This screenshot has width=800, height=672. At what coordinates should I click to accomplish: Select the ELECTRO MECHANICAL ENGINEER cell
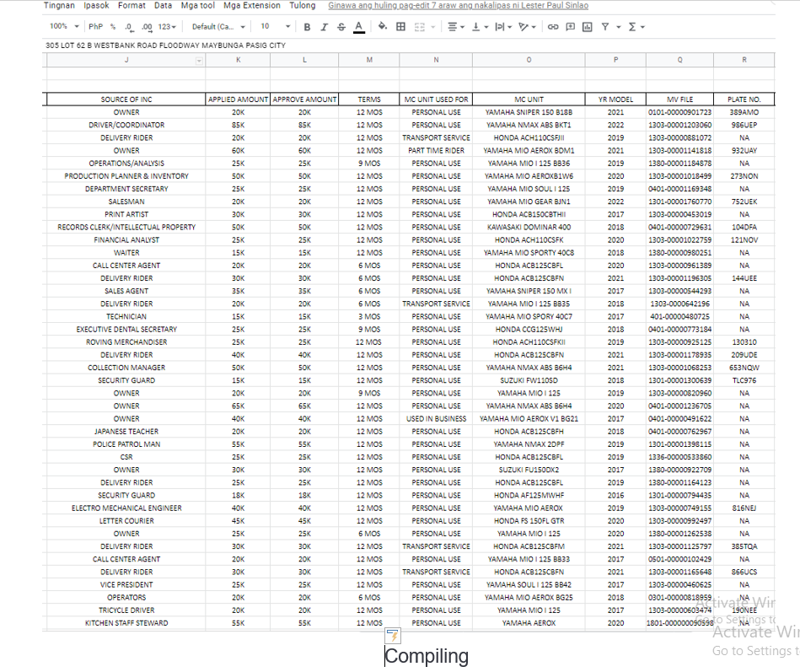pyautogui.click(x=126, y=508)
